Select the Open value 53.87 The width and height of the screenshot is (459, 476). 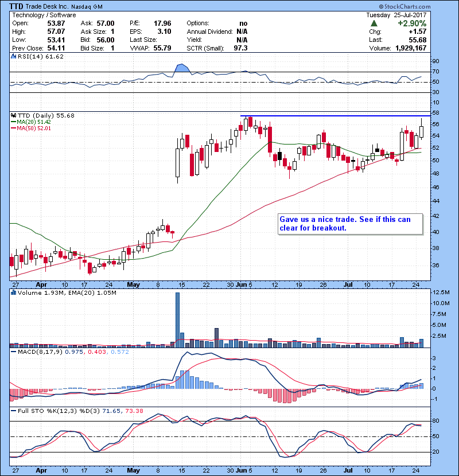point(56,24)
